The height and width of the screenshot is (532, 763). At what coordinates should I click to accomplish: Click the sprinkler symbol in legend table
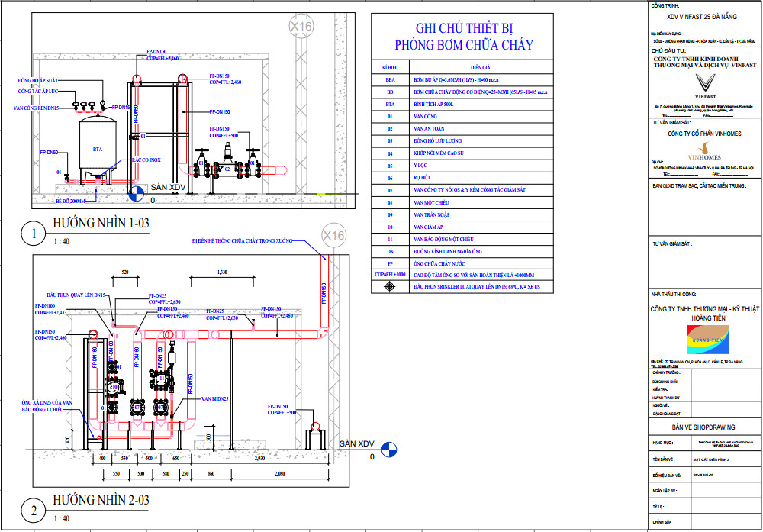[x=390, y=287]
